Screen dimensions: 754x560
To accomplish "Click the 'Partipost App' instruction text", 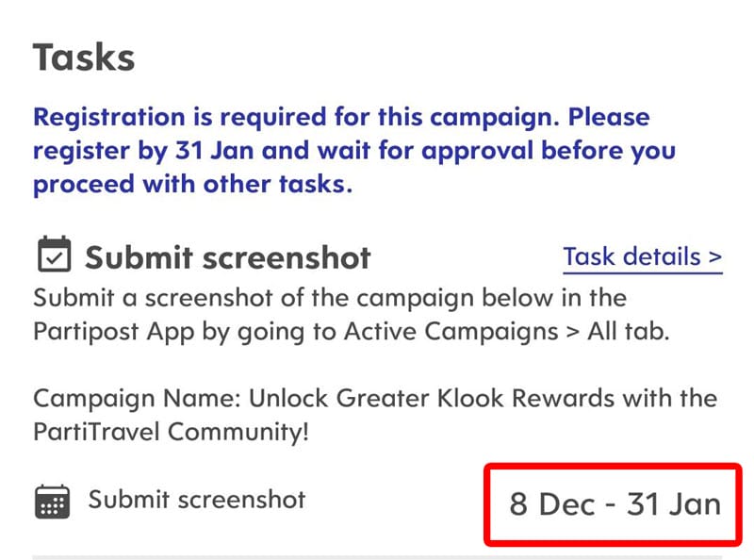I will click(x=114, y=332).
